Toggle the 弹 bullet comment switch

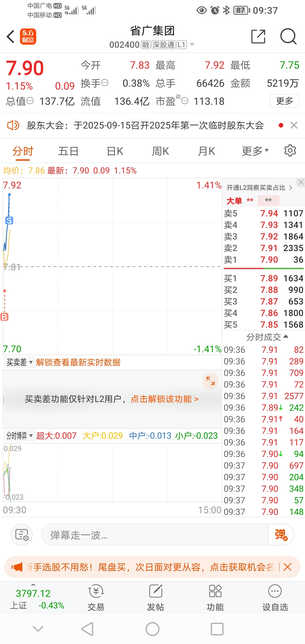(281, 535)
